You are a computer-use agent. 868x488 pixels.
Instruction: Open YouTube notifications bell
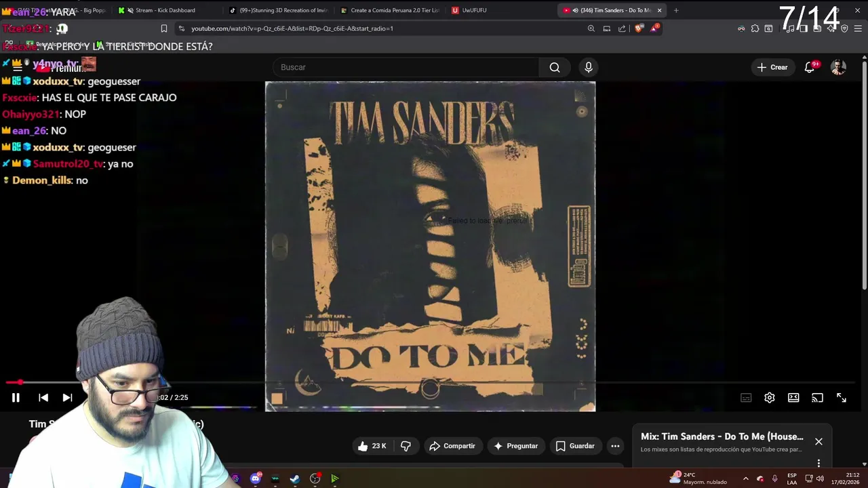click(810, 67)
